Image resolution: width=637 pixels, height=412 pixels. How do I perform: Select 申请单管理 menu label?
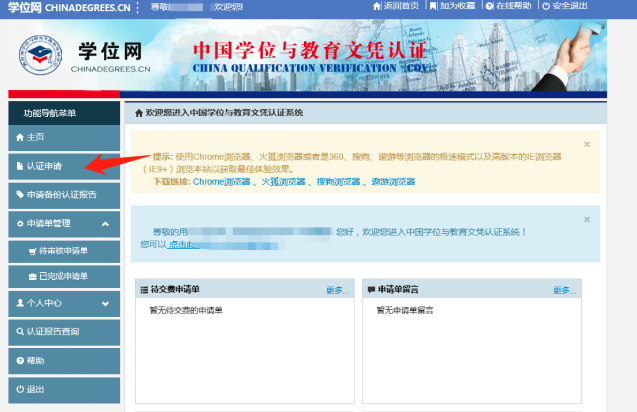tap(49, 223)
